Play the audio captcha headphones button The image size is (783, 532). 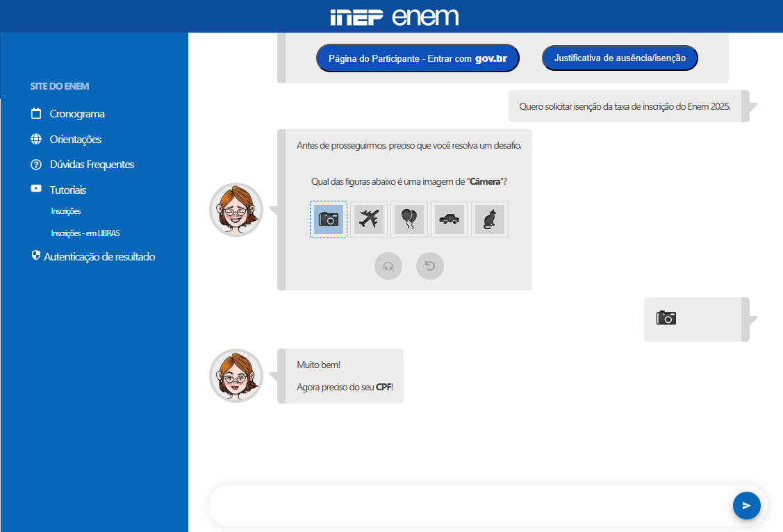tap(388, 266)
